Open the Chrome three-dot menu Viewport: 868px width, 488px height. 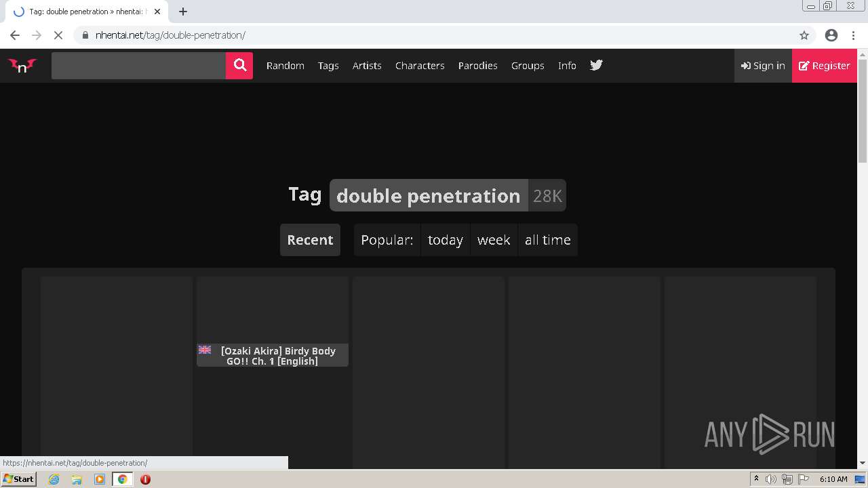tap(854, 35)
